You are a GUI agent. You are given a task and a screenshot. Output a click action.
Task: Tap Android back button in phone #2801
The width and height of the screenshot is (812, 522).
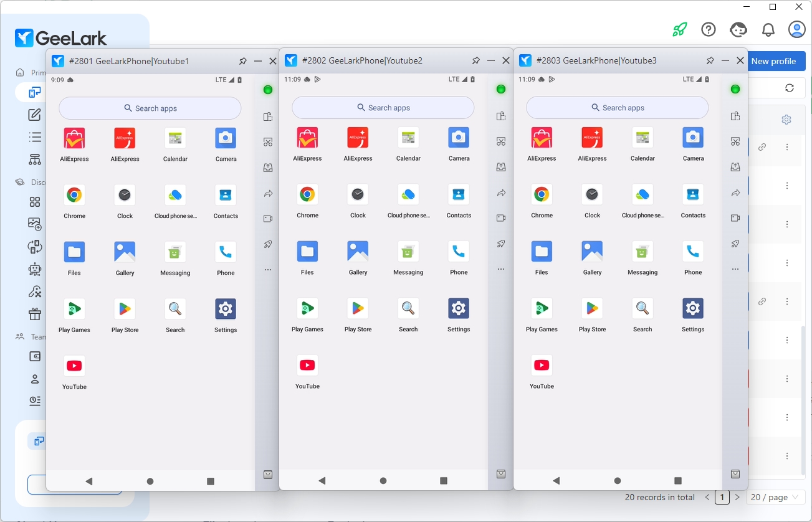point(88,482)
